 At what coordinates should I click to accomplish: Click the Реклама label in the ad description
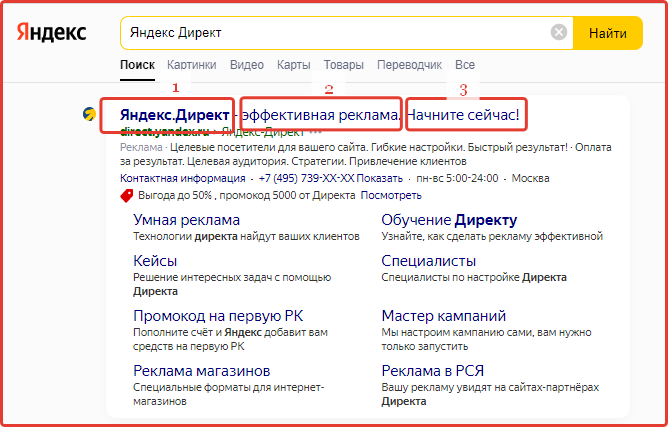141,147
